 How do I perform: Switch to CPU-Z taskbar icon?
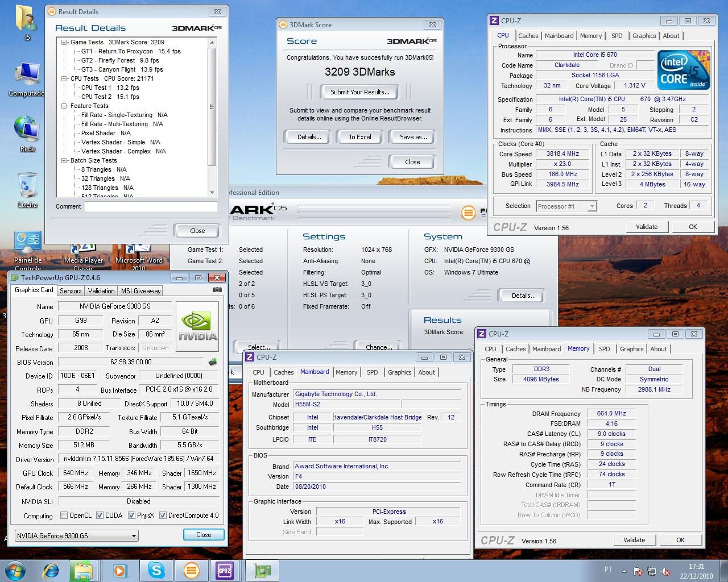tap(225, 570)
